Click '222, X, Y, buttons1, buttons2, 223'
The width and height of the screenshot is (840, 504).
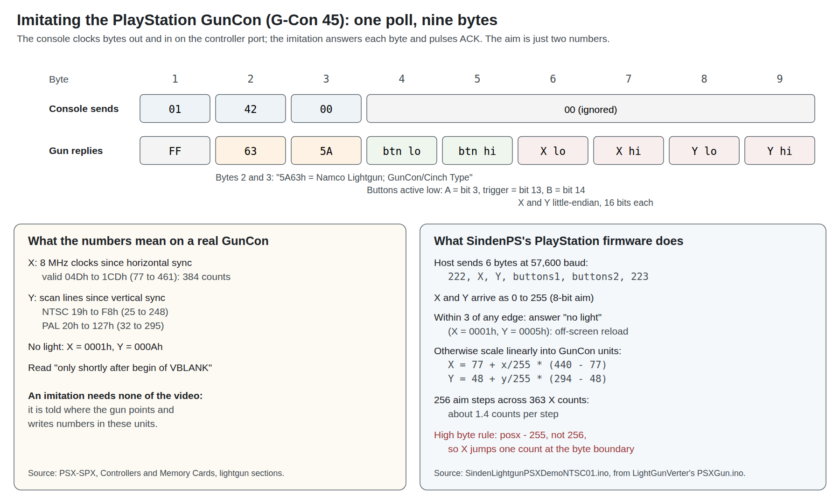click(548, 277)
